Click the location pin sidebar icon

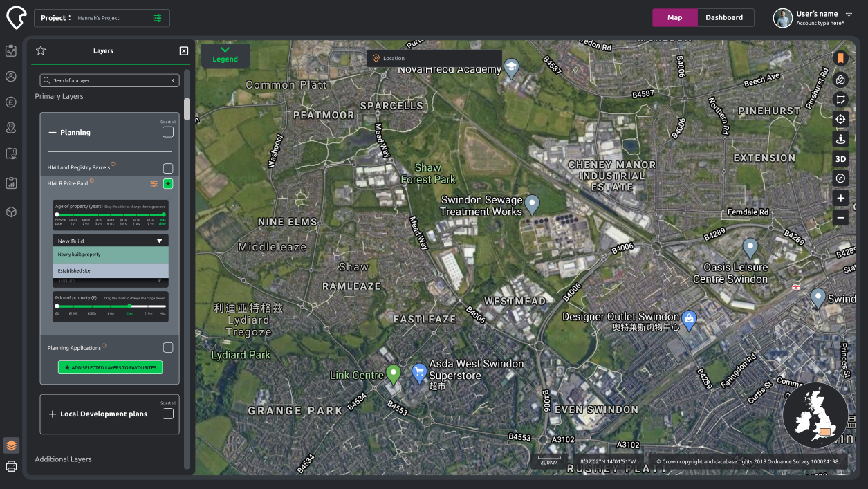(x=11, y=128)
